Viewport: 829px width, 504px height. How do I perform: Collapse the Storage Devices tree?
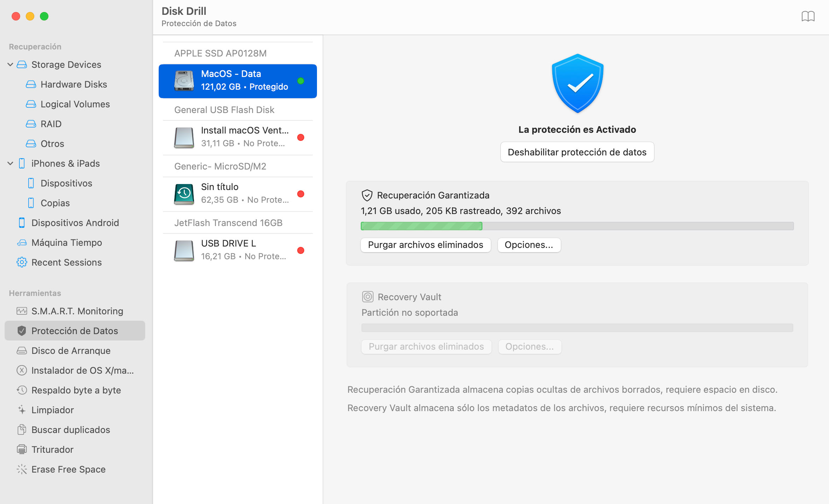coord(10,65)
